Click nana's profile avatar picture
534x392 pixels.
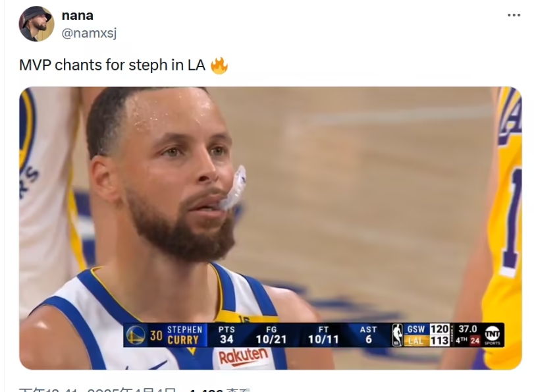36,24
